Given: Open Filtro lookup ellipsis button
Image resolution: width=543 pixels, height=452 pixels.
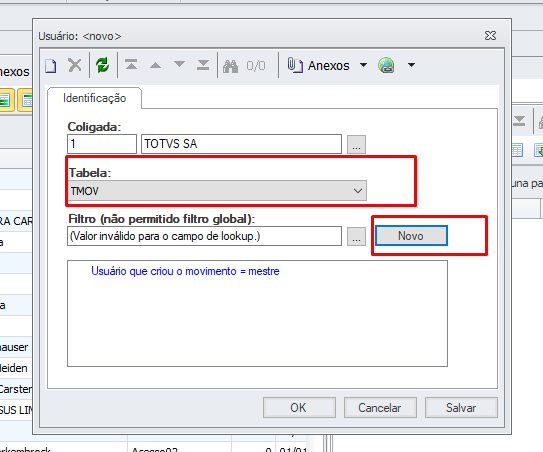Looking at the screenshot, I should click(356, 237).
